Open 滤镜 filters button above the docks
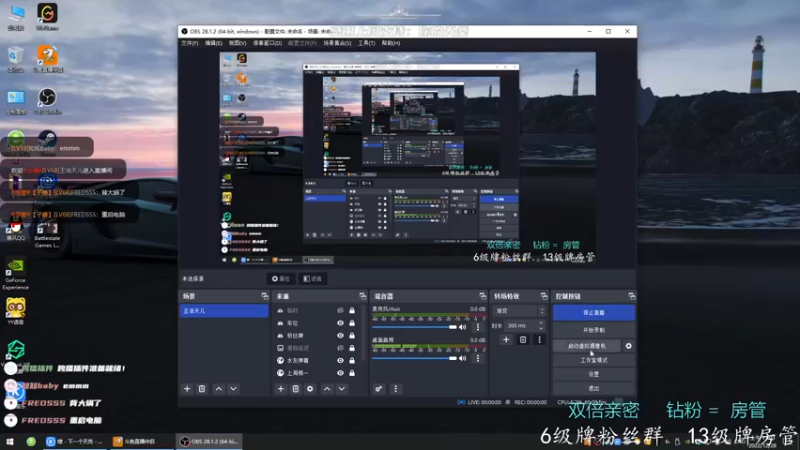 (x=312, y=279)
